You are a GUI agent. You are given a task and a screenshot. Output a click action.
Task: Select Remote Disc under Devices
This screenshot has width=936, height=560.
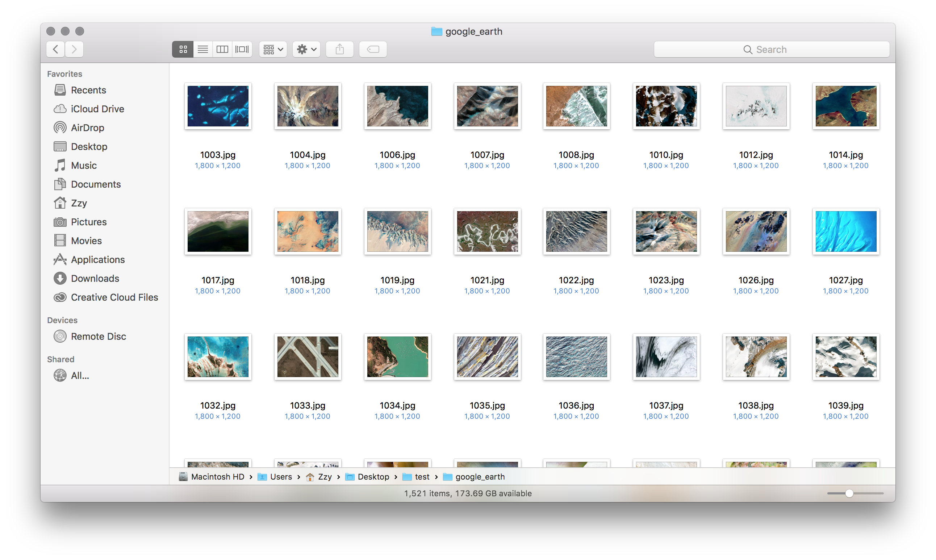pos(90,337)
